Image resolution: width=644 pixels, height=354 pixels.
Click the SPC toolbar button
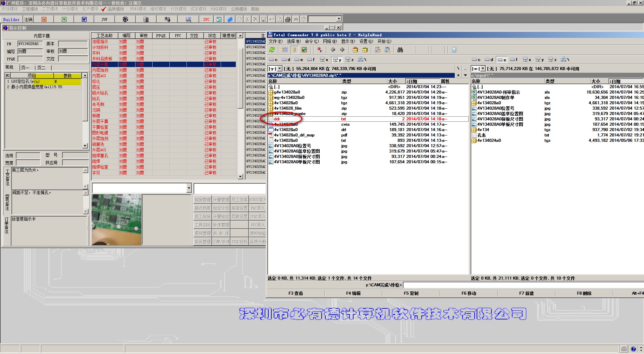(x=206, y=19)
